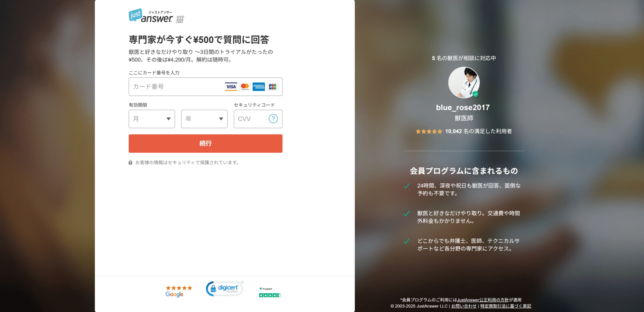The image size is (644, 312).
Task: View blue_rose2017's profile photo
Action: point(464,83)
